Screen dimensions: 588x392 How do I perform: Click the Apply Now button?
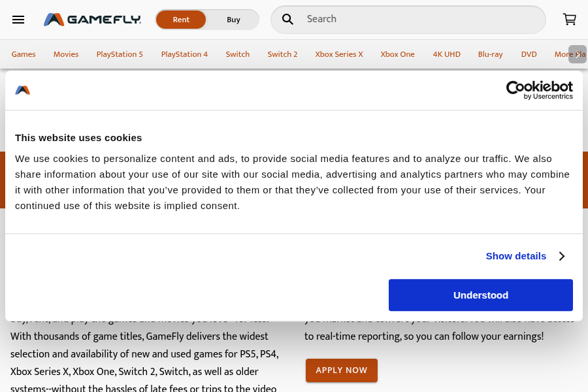point(341,370)
